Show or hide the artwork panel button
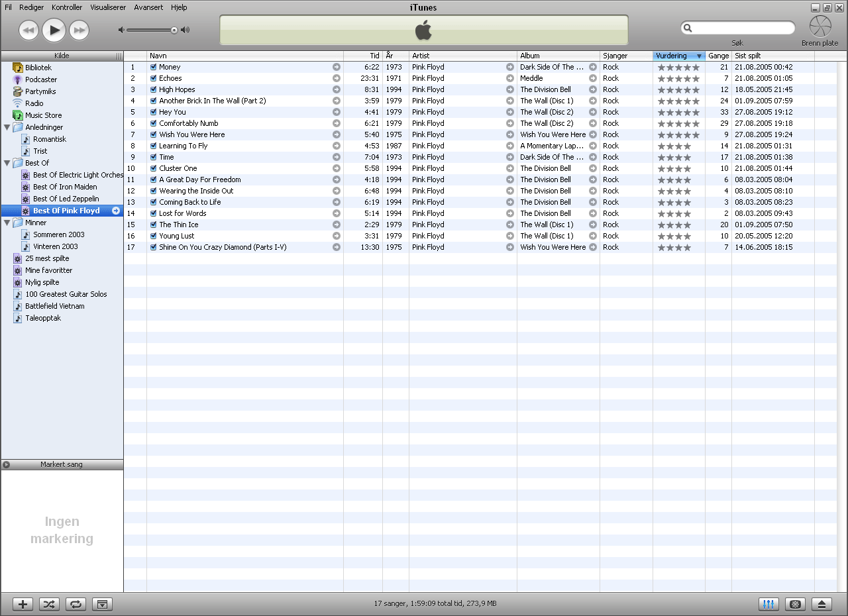Screen dimensions: 848x616 (x=102, y=604)
